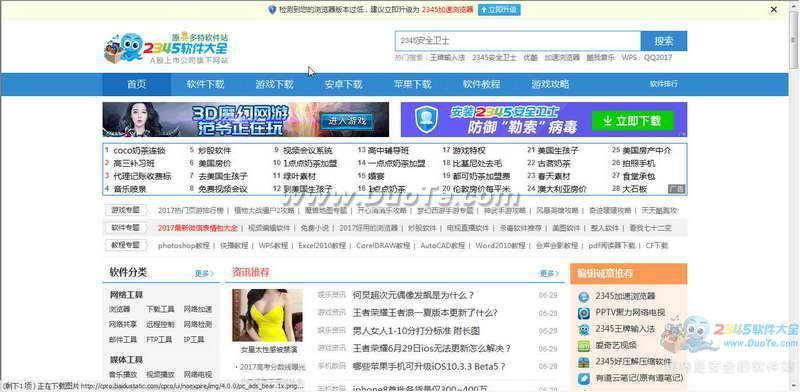
Task: Click the 爱奇艺视频 green app icon
Action: coord(584,346)
